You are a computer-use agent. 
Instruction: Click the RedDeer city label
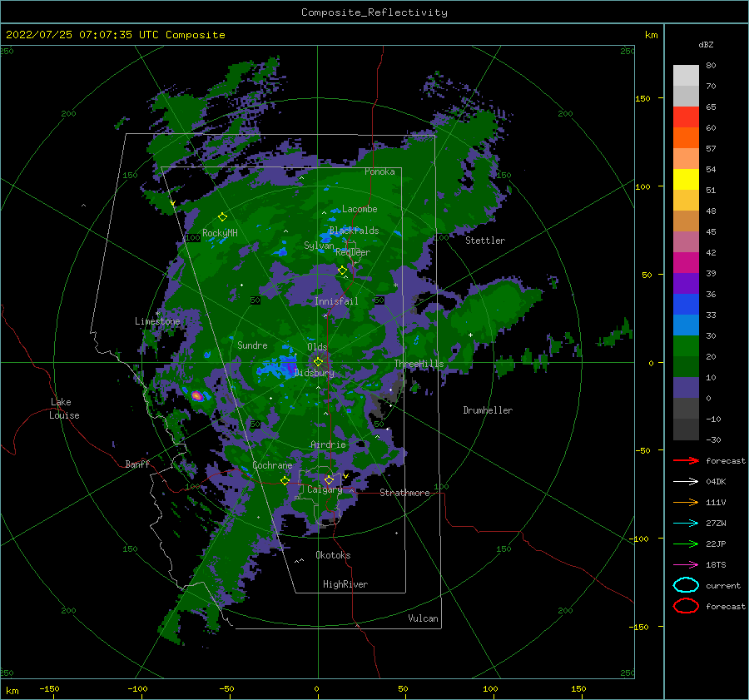(x=353, y=252)
